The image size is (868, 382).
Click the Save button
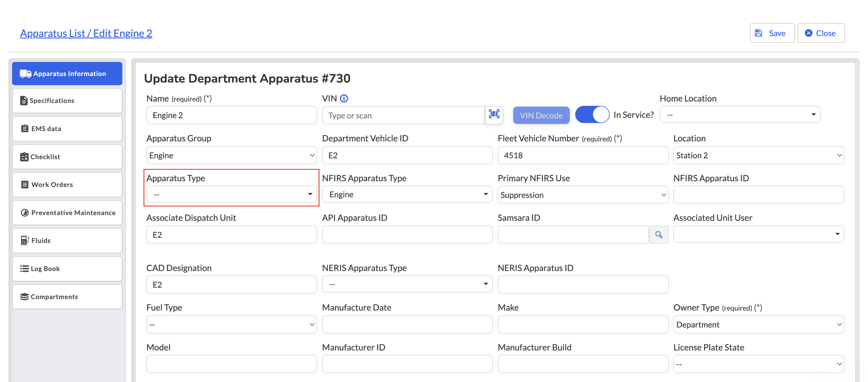772,33
